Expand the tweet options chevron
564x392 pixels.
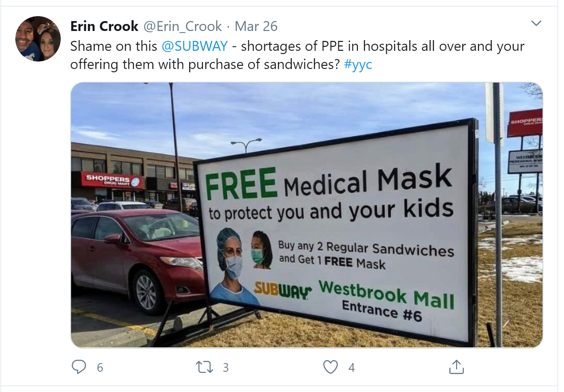[536, 23]
